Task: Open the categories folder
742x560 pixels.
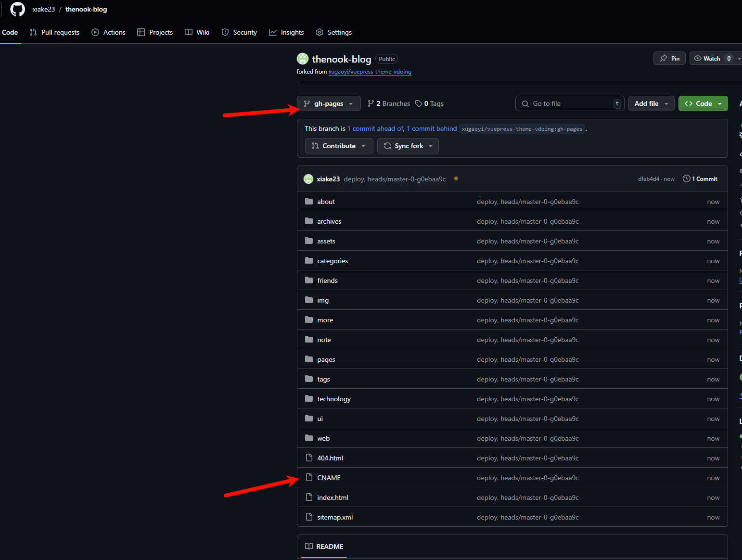Action: [333, 261]
